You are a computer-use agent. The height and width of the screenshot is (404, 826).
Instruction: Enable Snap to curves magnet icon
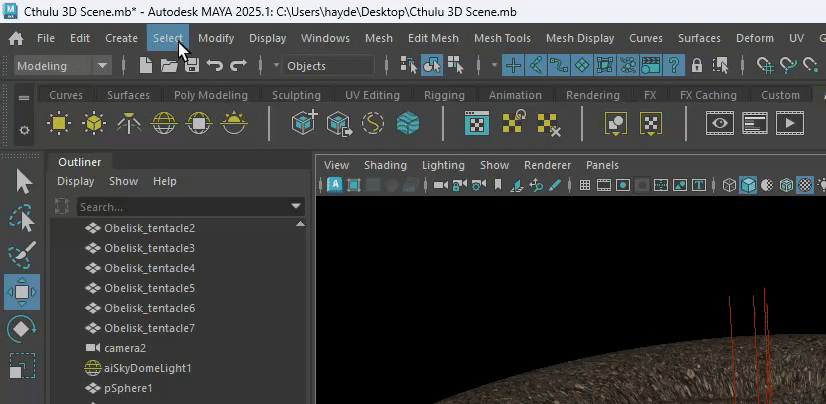pyautogui.click(x=788, y=66)
